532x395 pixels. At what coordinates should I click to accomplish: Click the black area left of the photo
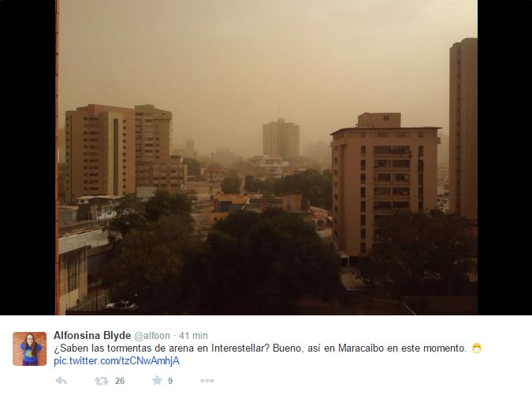[28, 158]
